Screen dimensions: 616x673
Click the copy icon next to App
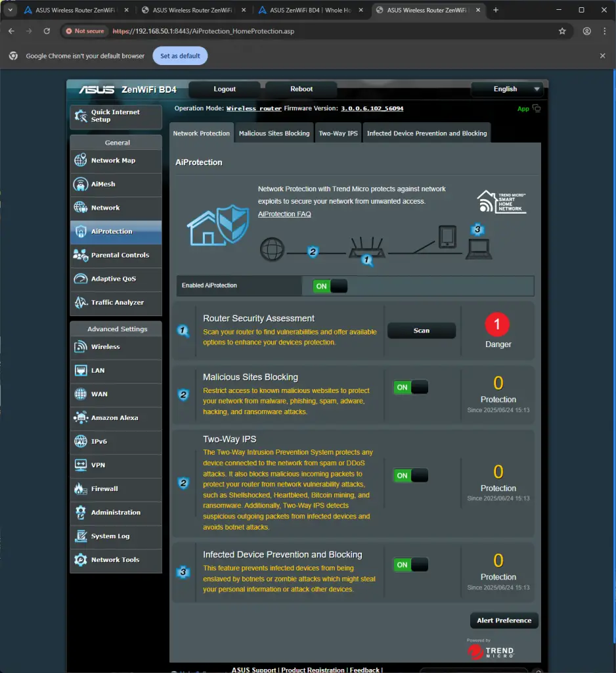point(537,108)
